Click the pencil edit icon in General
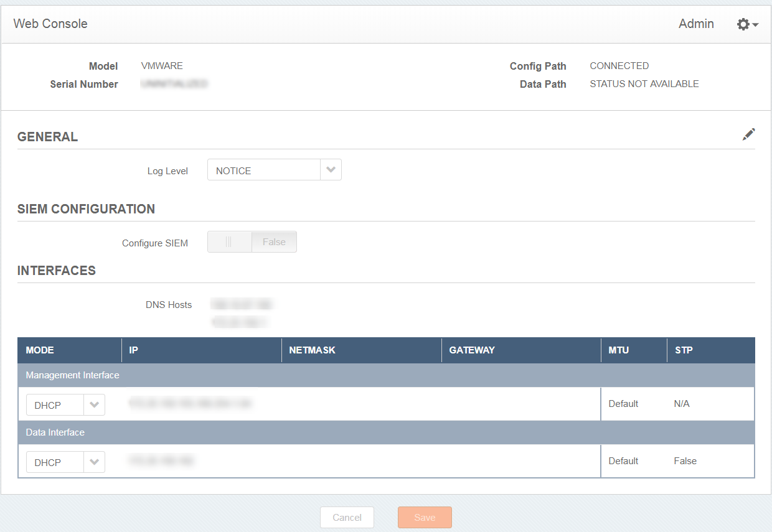The height and width of the screenshot is (532, 772). pyautogui.click(x=748, y=134)
